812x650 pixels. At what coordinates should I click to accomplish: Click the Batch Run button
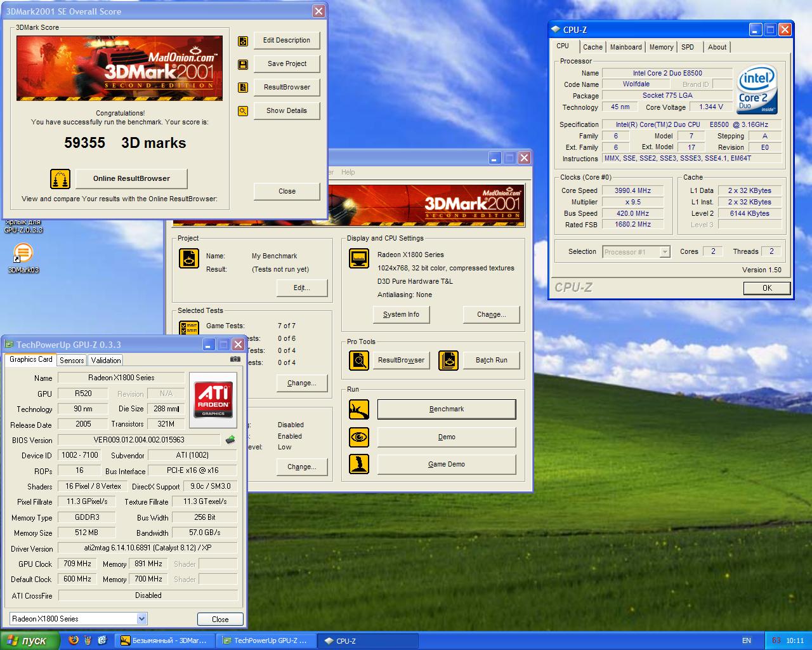tap(492, 361)
